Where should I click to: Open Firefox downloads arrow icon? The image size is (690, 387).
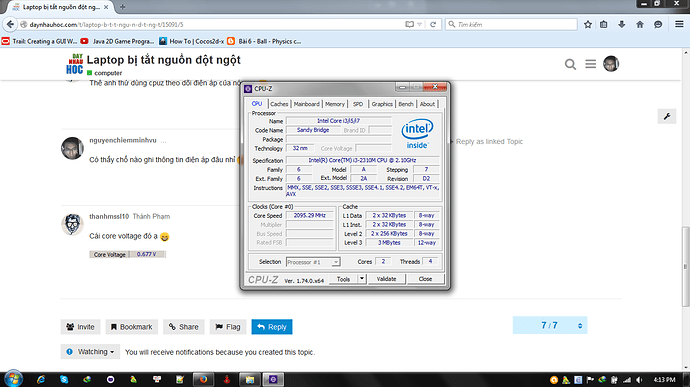point(621,25)
